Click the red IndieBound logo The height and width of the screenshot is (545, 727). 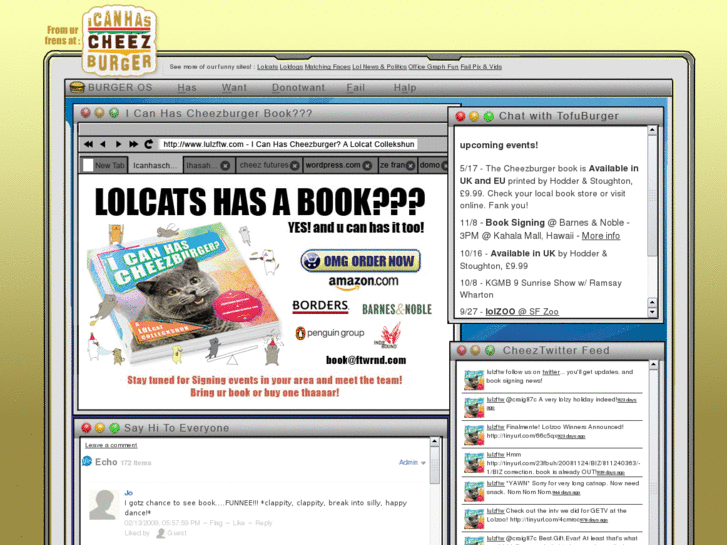click(x=389, y=335)
